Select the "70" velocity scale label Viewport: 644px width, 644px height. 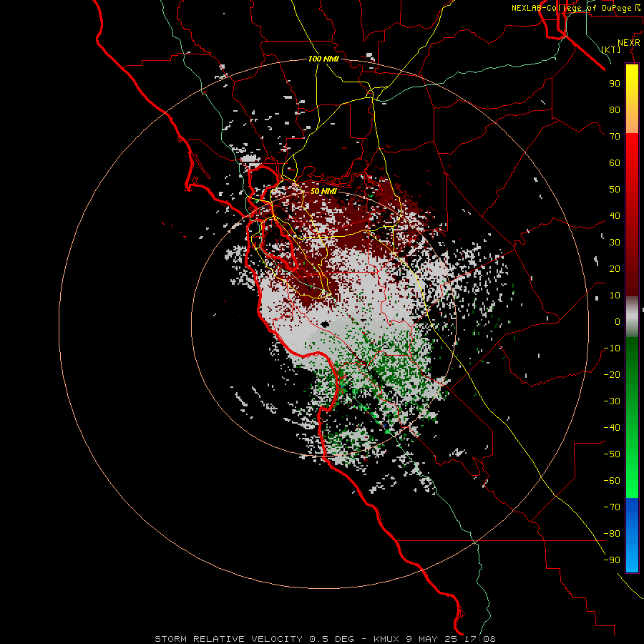point(615,137)
